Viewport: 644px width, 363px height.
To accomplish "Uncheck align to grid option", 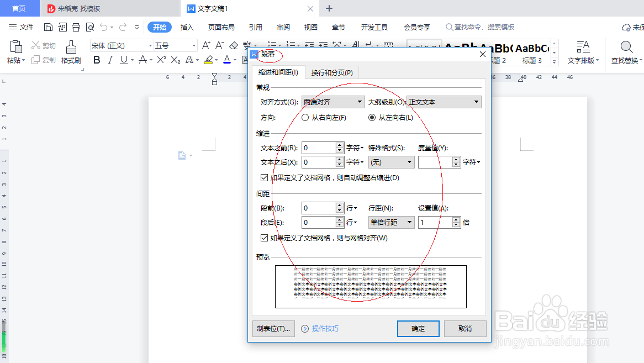I will pos(265,238).
